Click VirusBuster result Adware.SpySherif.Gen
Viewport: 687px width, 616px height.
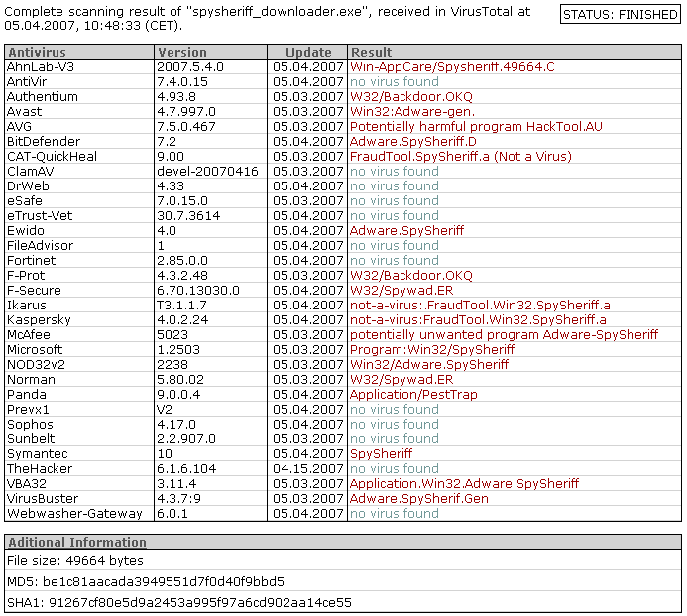point(419,499)
